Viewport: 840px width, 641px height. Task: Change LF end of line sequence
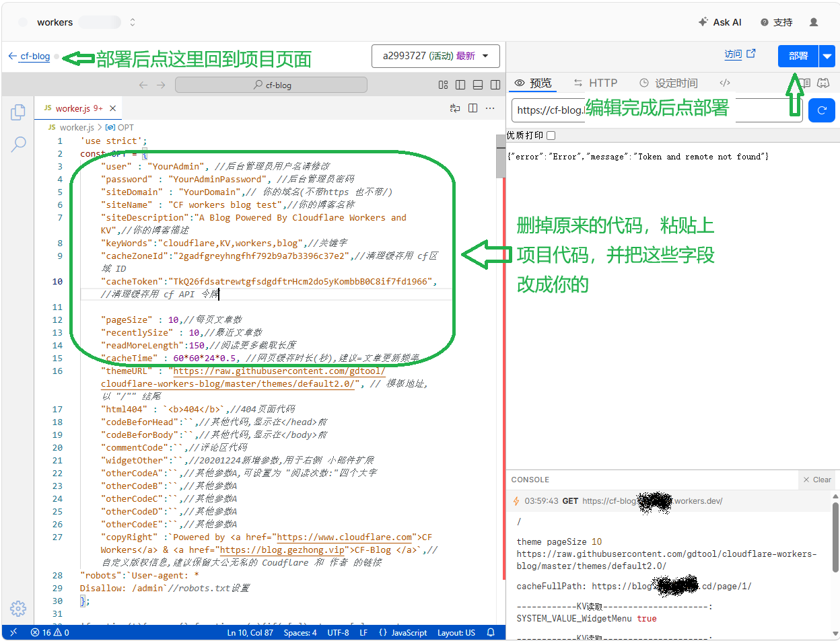pos(363,632)
